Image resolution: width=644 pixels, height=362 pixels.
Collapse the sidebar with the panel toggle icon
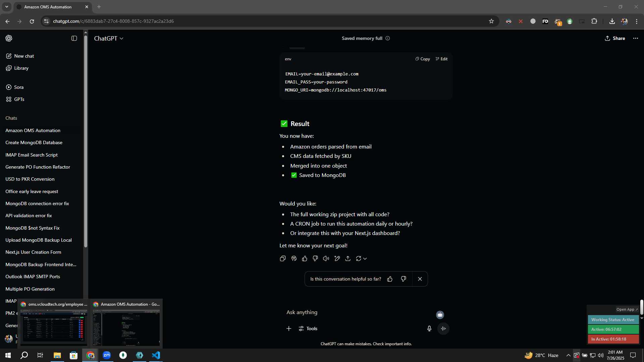tap(74, 38)
